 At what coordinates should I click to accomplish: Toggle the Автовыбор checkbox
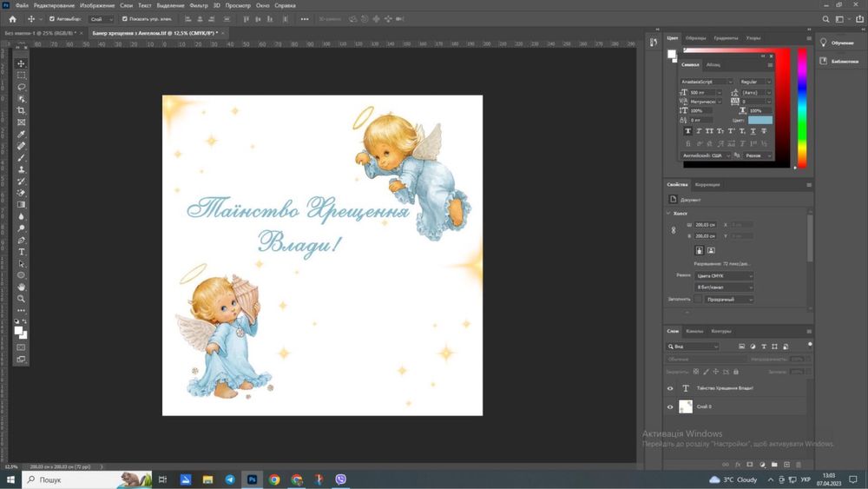tap(52, 19)
